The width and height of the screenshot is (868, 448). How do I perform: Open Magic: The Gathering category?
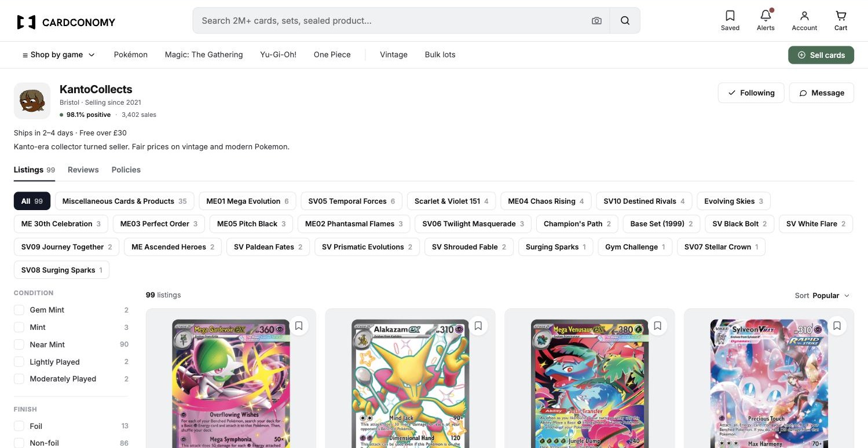coord(204,55)
